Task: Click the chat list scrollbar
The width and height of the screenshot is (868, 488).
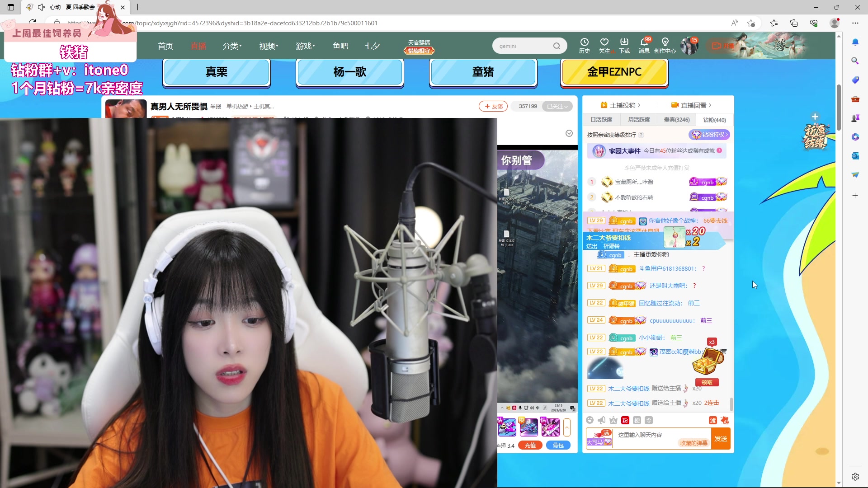Action: [x=731, y=404]
